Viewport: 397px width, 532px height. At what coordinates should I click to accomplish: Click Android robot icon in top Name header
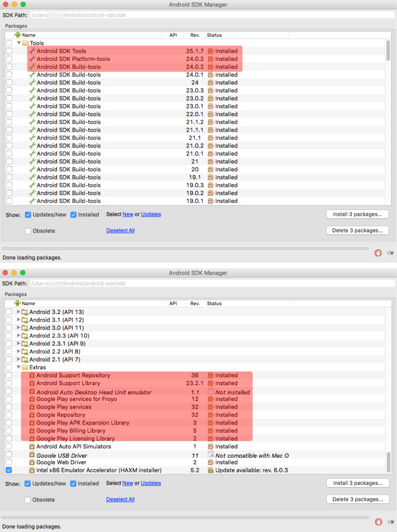pyautogui.click(x=18, y=35)
